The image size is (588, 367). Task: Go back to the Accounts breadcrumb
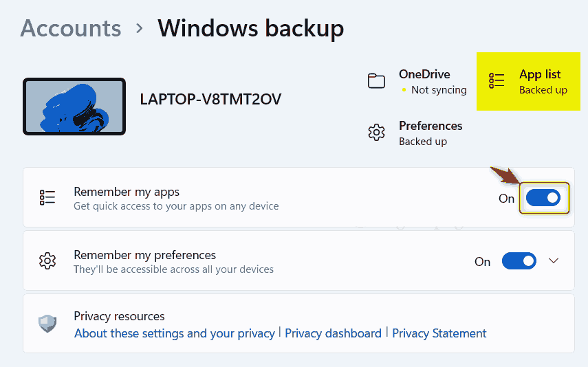click(x=71, y=29)
